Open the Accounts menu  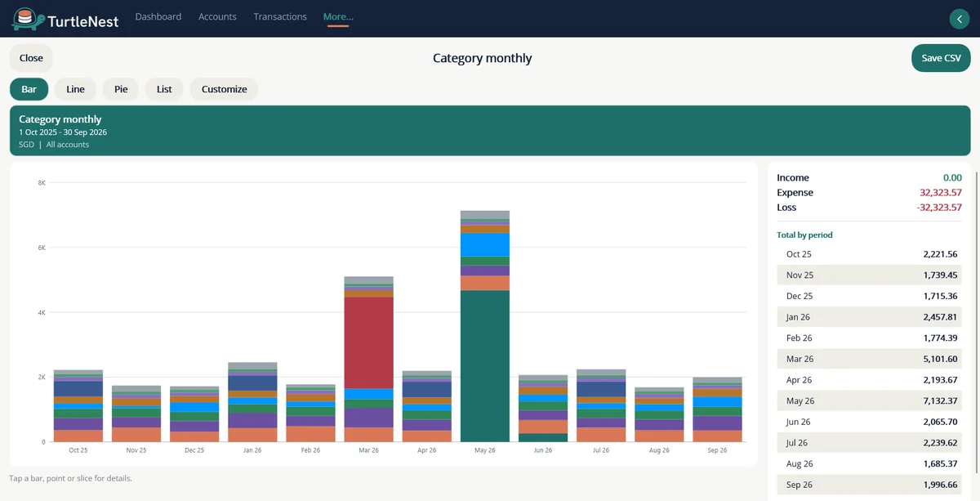click(x=217, y=16)
